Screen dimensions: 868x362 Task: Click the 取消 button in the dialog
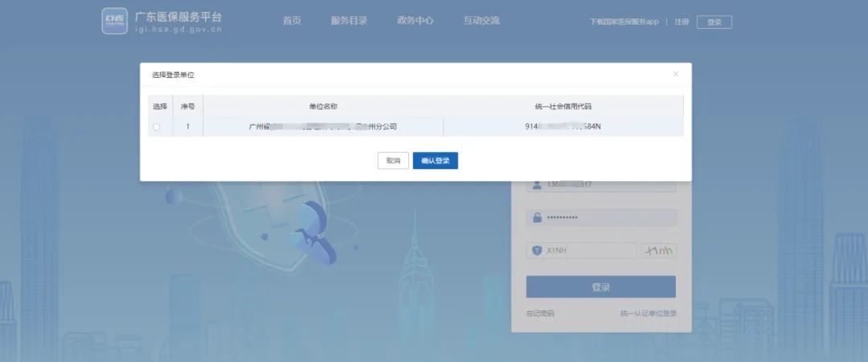pos(393,161)
